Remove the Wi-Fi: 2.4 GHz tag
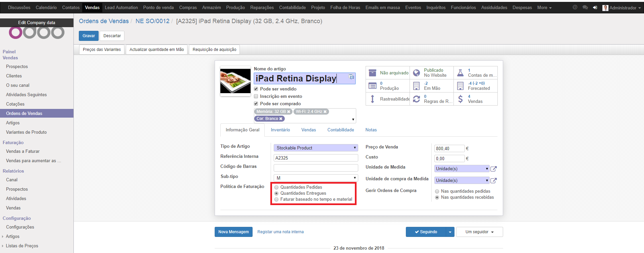 325,112
